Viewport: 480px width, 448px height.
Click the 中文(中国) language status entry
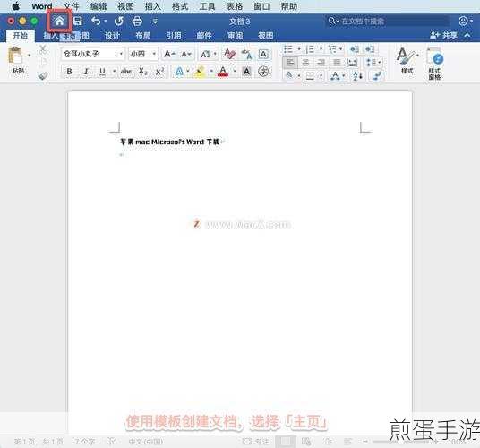tap(146, 441)
